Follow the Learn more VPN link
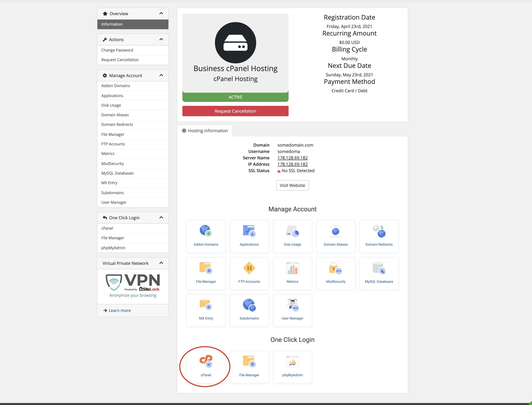532x405 pixels. (x=120, y=311)
